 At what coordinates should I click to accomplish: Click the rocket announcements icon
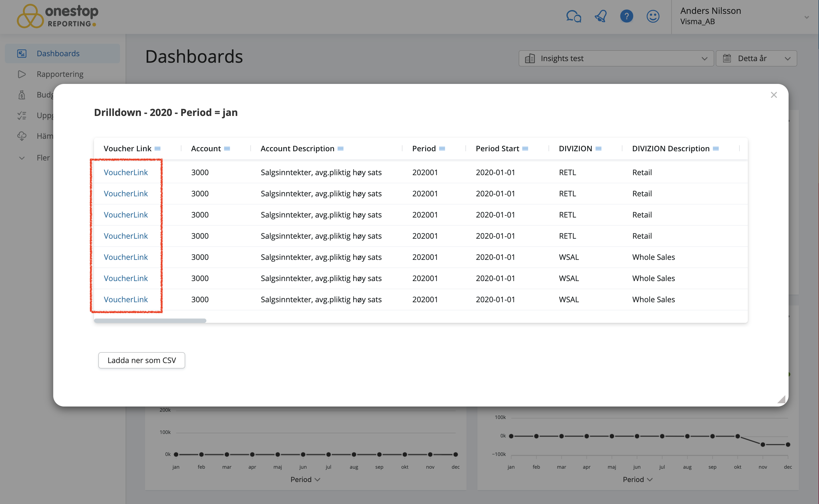(601, 16)
